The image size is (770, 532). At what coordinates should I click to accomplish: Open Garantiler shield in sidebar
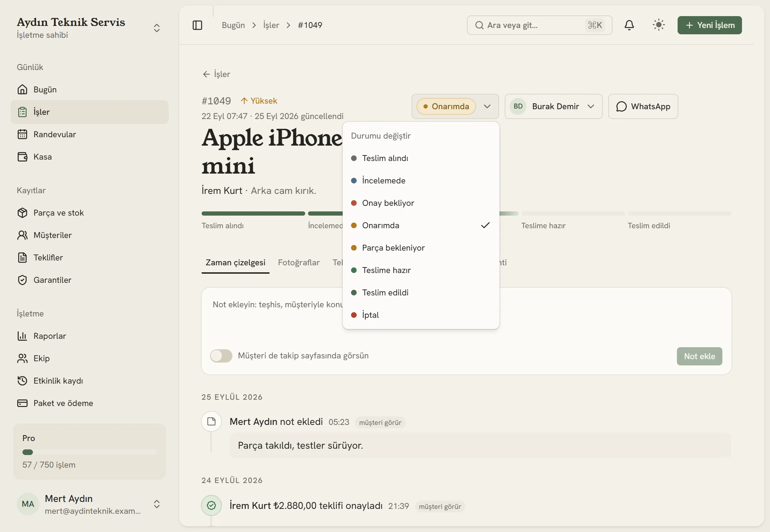click(x=90, y=280)
